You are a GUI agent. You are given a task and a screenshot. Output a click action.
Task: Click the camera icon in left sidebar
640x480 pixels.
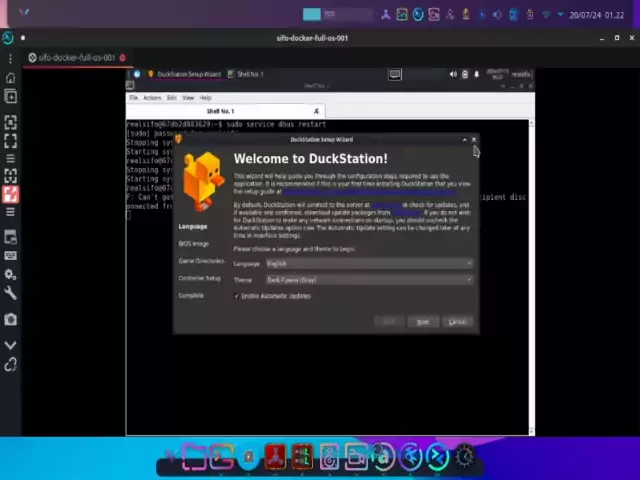[x=10, y=319]
